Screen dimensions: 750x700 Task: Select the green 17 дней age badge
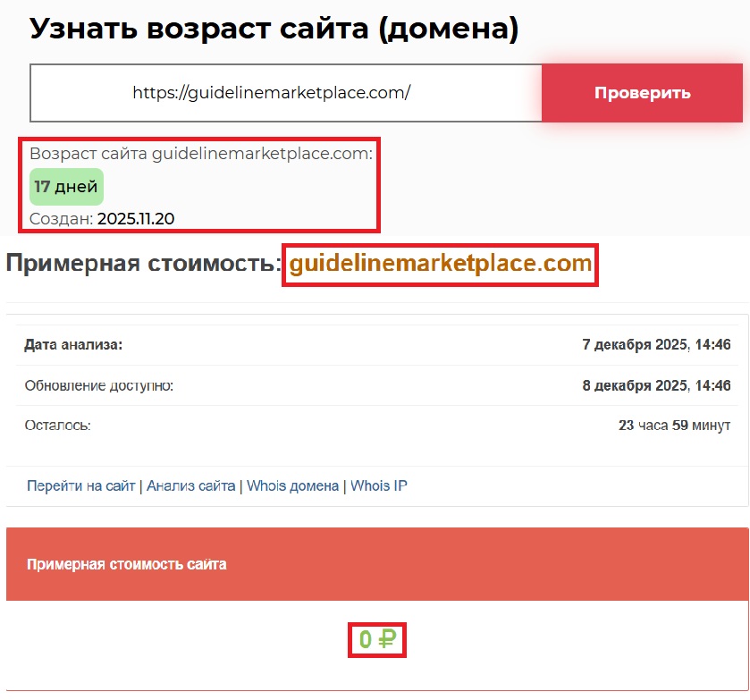(x=65, y=186)
